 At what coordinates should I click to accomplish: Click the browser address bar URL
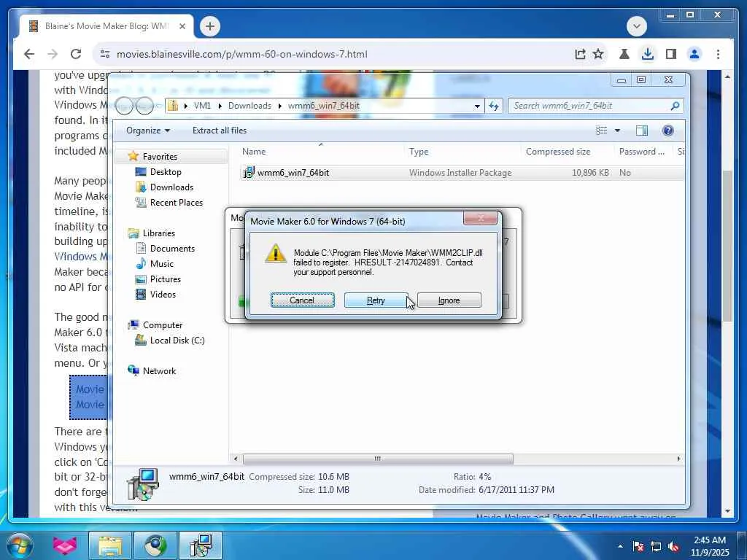(x=242, y=54)
